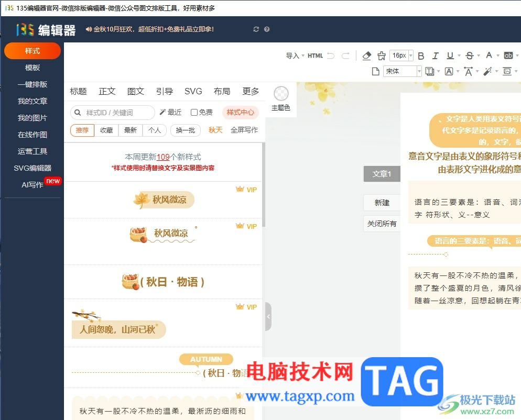Click the font color A icon
Image resolution: width=521 pixels, height=420 pixels.
[489, 56]
